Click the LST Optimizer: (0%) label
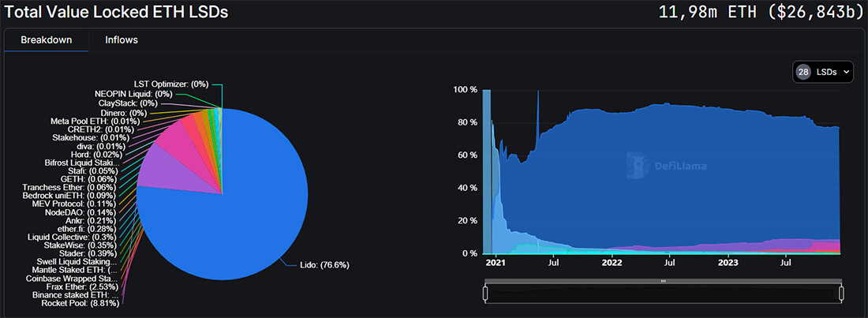Screen dimensions: 868x318 pos(171,84)
